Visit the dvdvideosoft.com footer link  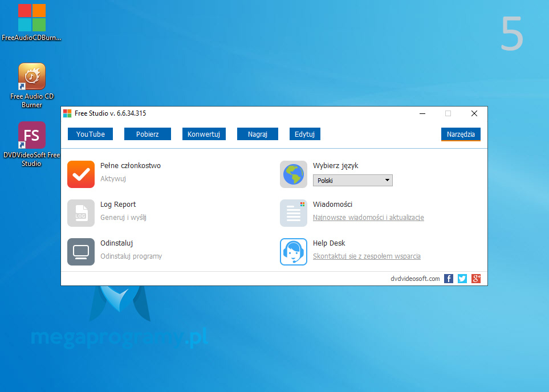[415, 279]
